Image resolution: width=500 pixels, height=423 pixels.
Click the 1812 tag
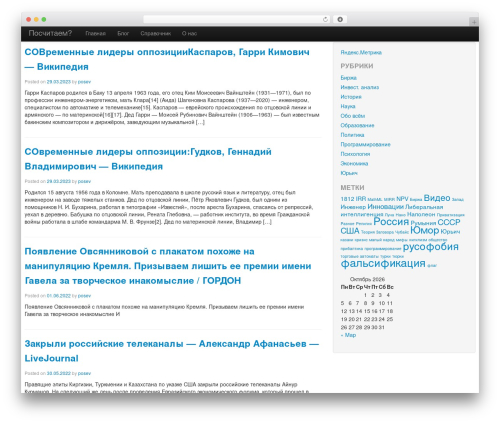347,199
